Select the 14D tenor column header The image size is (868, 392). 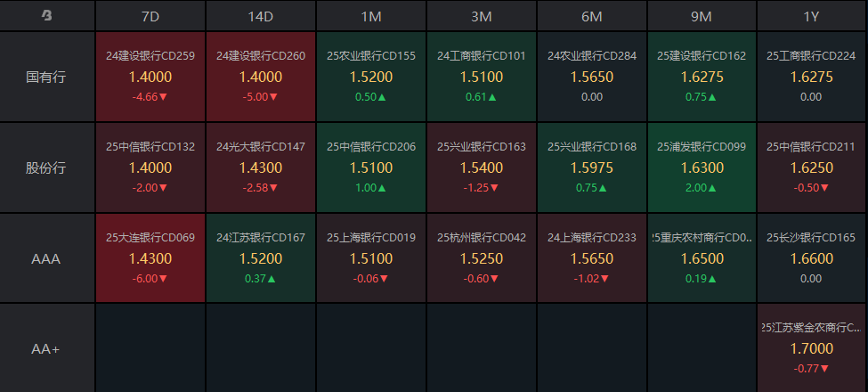(261, 16)
